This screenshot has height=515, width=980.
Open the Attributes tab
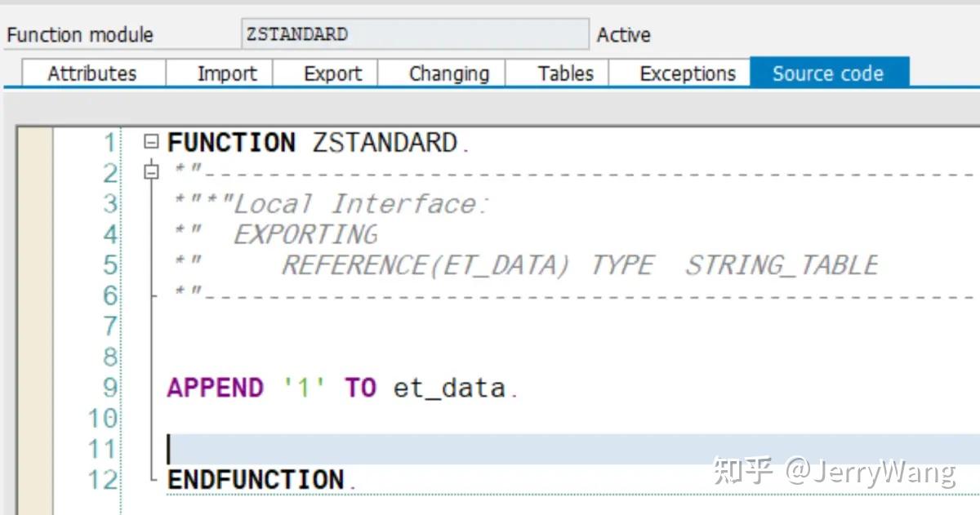(93, 73)
